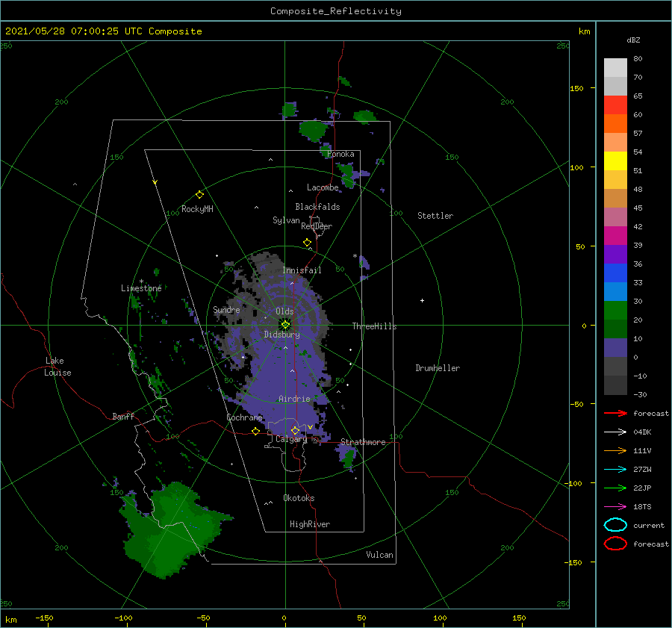This screenshot has height=628, width=672.
Task: Click the Innisfail town label
Action: pyautogui.click(x=302, y=270)
